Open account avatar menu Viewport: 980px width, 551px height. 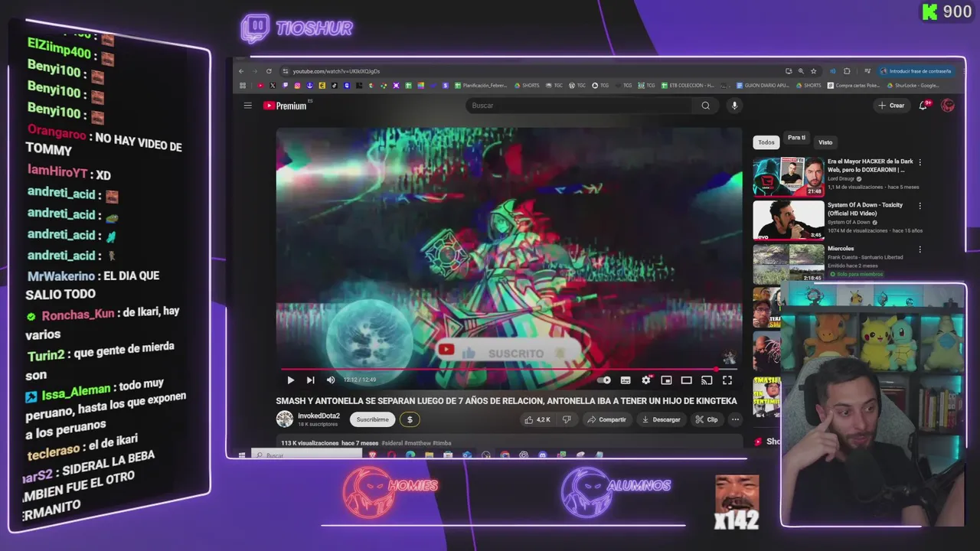(948, 106)
